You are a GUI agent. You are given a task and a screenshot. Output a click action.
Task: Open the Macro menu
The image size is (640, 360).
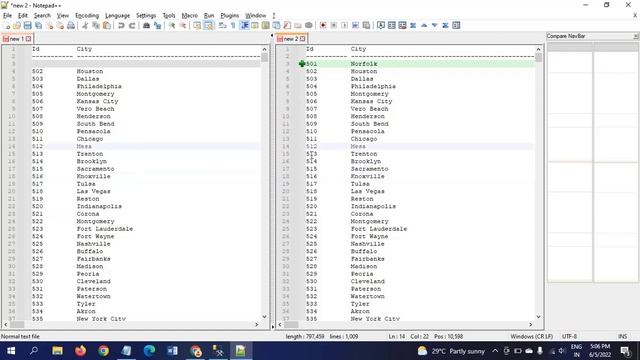pyautogui.click(x=189, y=16)
